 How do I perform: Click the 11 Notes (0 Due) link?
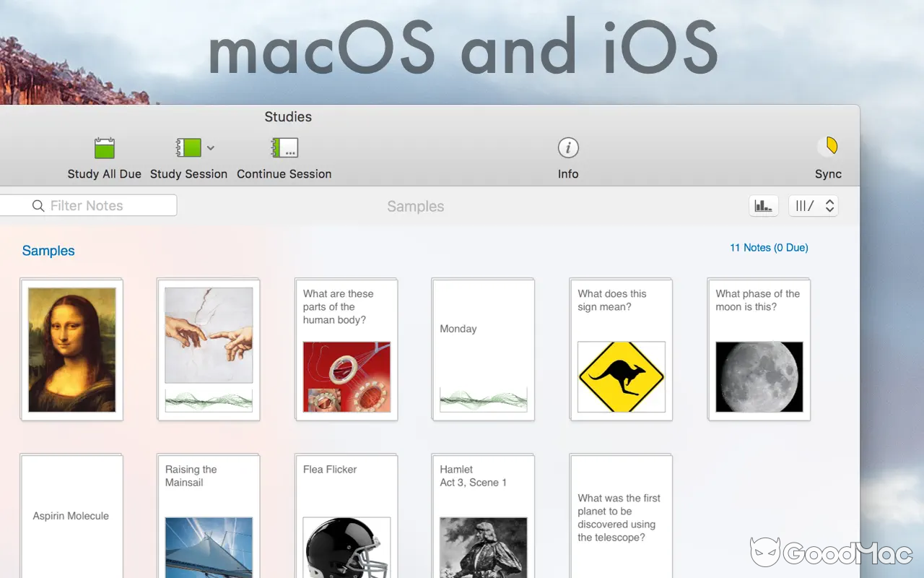(x=769, y=247)
